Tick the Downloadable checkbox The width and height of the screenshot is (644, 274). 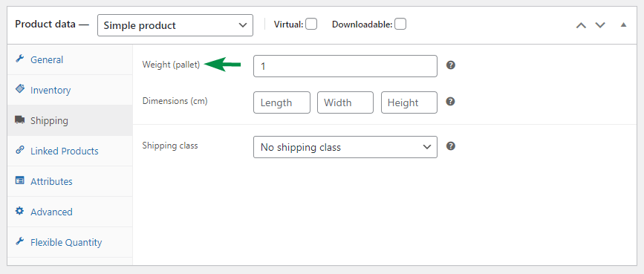tap(400, 25)
